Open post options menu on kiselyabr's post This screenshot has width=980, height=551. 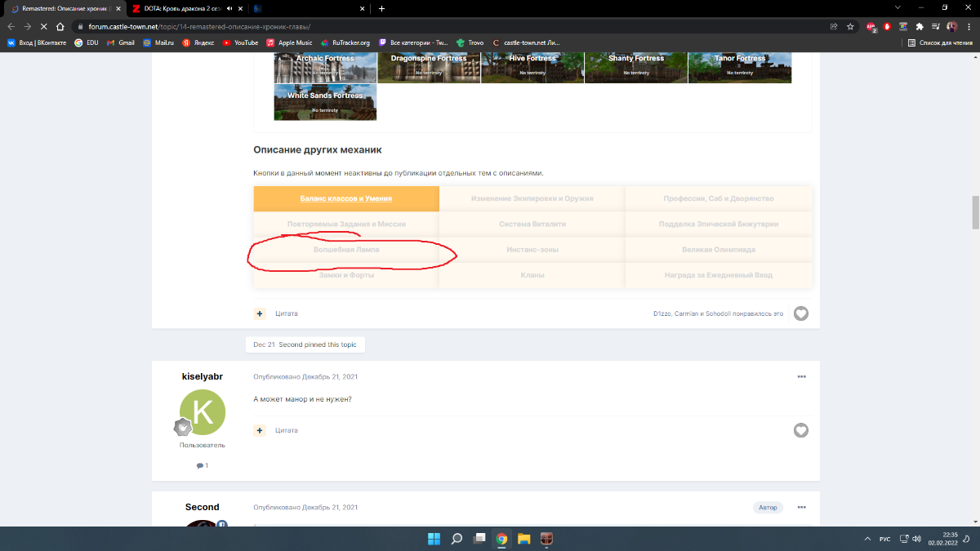click(801, 376)
